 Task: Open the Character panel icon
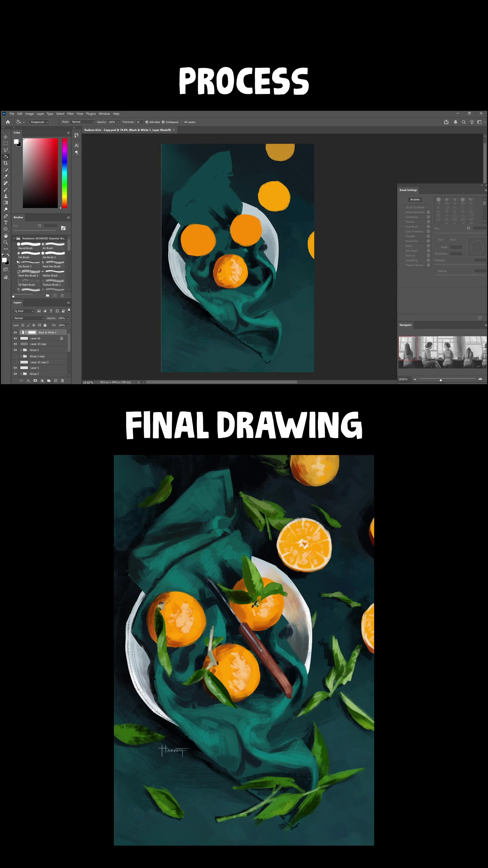click(x=76, y=145)
